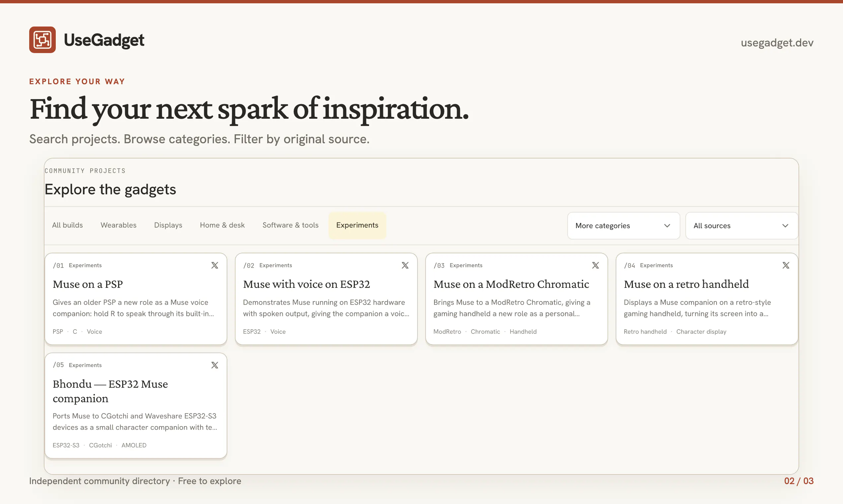Select the Displays category tab
843x504 pixels.
[168, 225]
